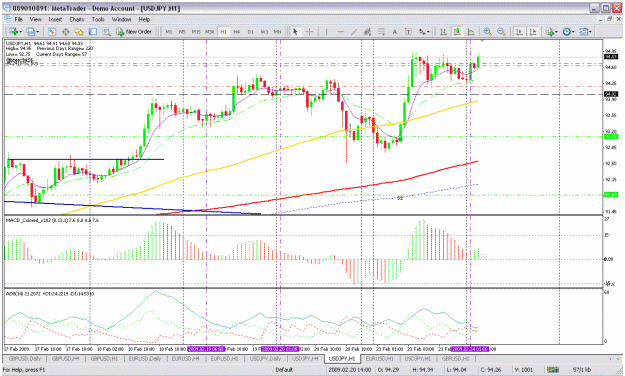The width and height of the screenshot is (625, 376).
Task: Switch to the USDJPY,Daily chart tab
Action: [x=265, y=359]
